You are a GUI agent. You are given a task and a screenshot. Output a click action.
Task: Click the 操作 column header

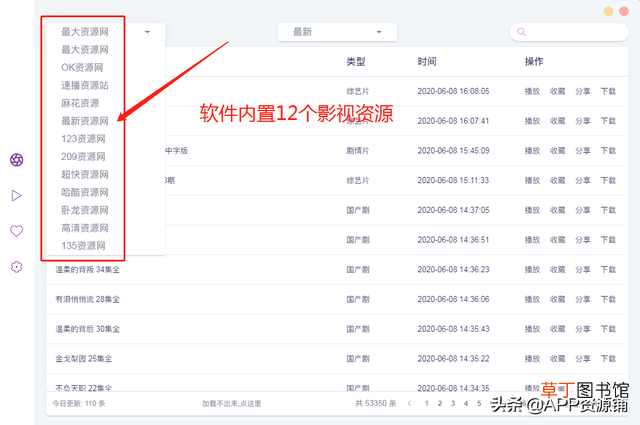534,62
